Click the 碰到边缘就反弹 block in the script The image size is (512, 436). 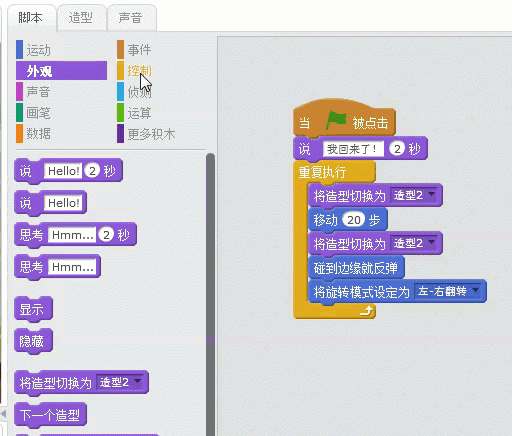coord(356,268)
